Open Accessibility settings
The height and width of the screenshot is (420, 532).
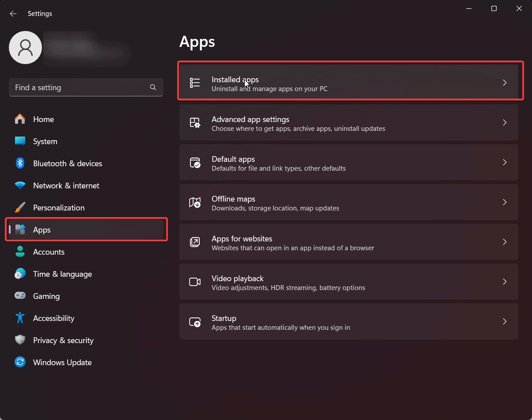point(53,318)
